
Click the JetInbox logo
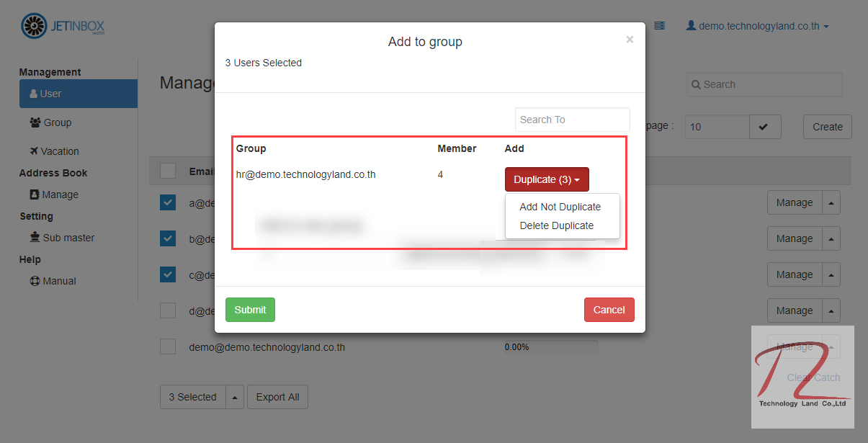click(63, 27)
